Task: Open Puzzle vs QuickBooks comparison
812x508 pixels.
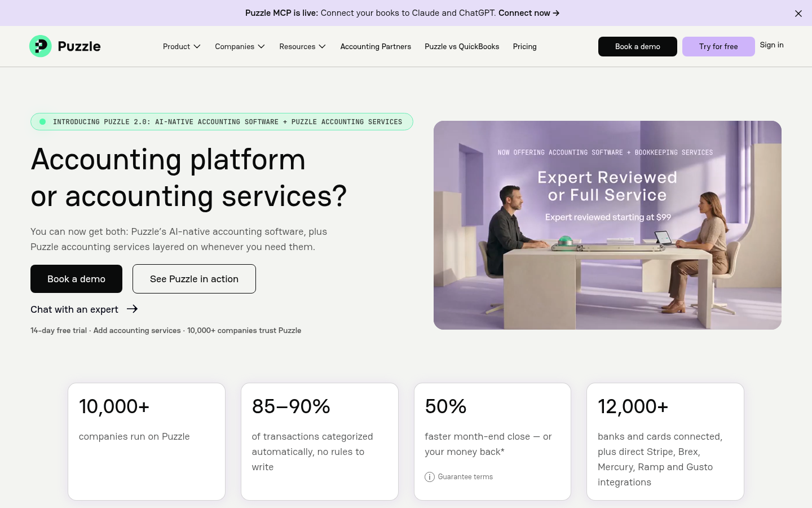Action: coord(462,46)
